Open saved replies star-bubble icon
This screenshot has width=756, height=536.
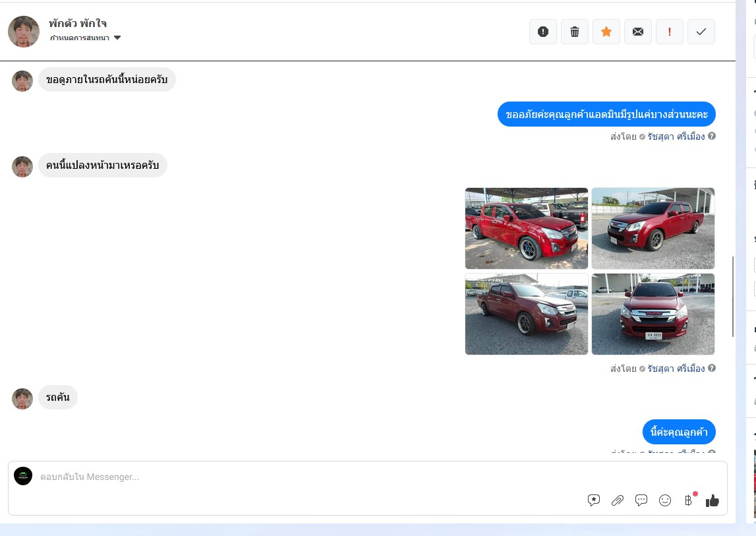point(593,500)
